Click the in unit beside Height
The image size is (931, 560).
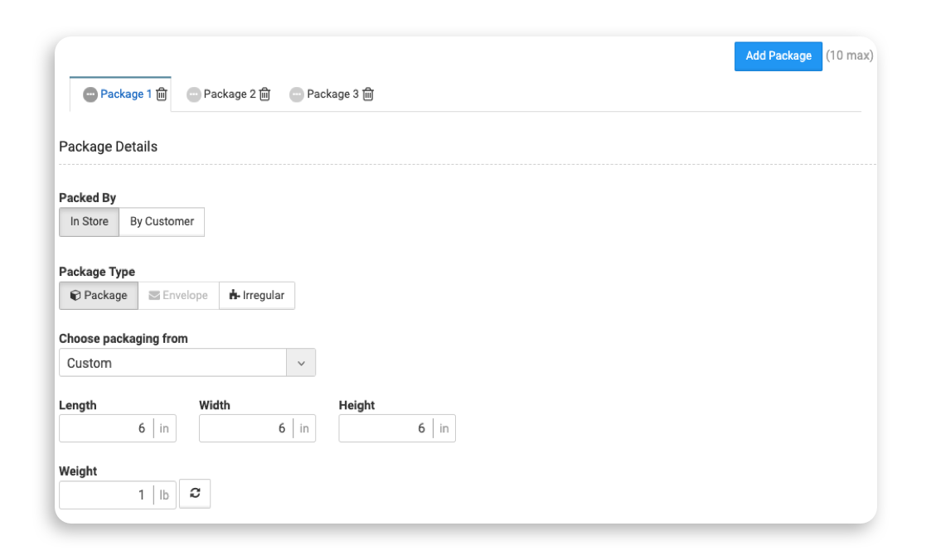pyautogui.click(x=444, y=428)
